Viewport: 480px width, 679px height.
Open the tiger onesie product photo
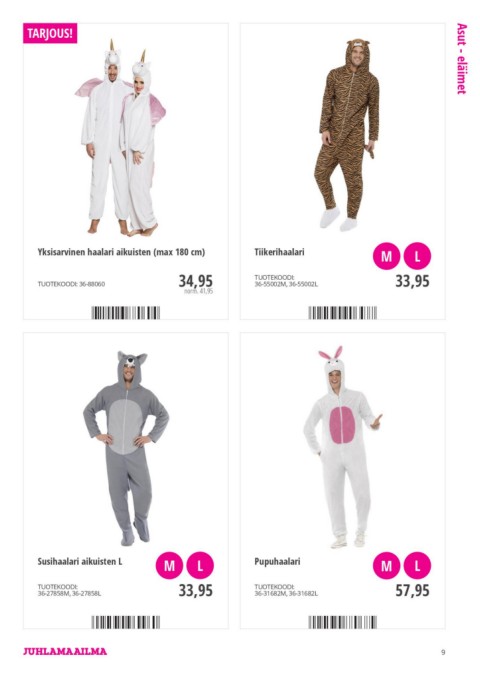coord(347,135)
